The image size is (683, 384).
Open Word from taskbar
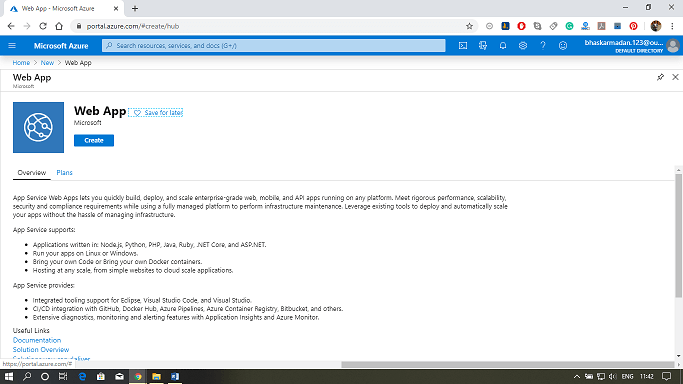point(175,376)
